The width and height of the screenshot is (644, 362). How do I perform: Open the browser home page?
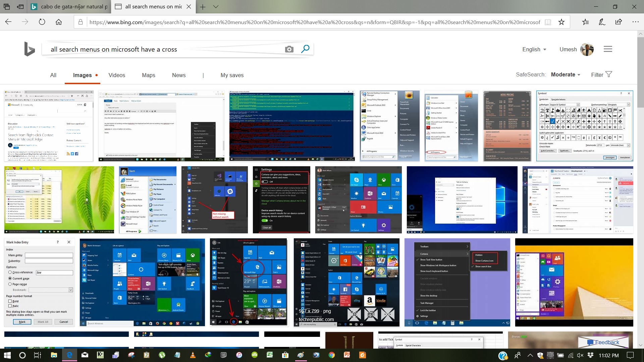(x=59, y=22)
